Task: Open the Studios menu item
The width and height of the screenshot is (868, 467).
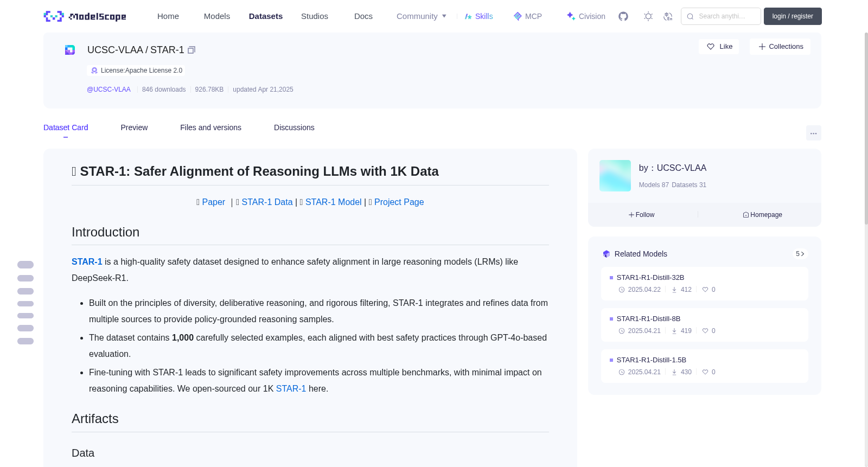Action: [315, 16]
